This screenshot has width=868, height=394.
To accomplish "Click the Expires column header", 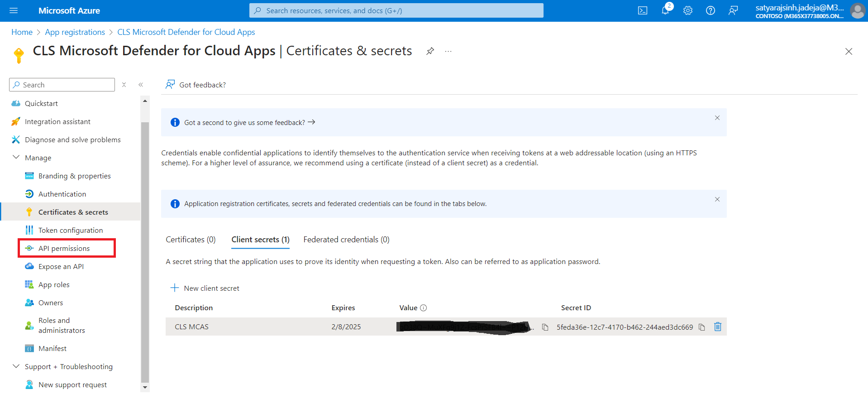I will [x=343, y=308].
